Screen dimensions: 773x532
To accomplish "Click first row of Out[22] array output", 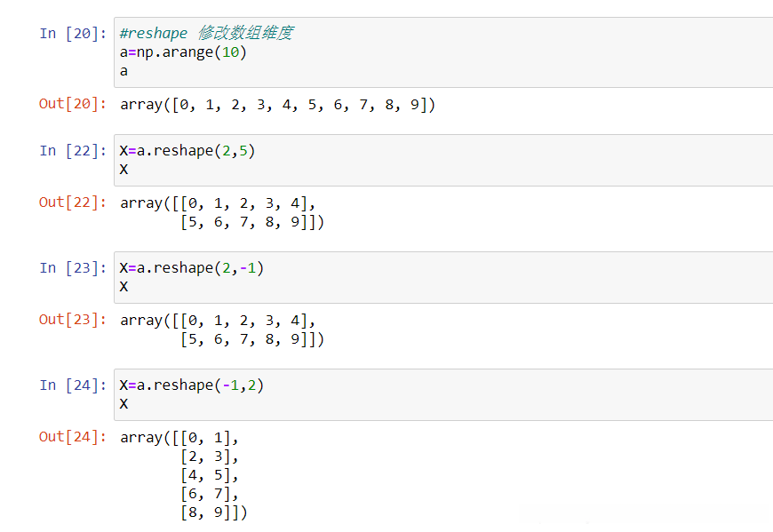I will [x=218, y=202].
